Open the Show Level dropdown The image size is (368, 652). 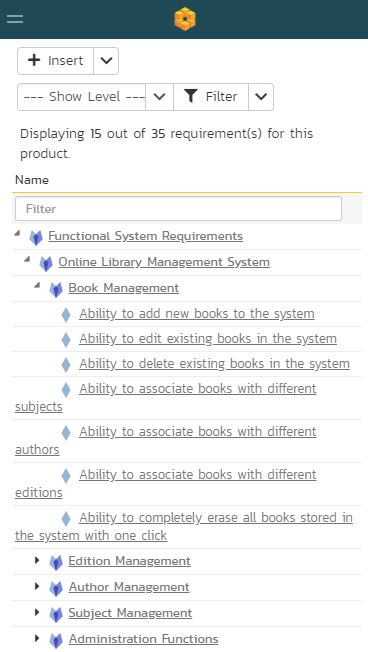tap(95, 97)
